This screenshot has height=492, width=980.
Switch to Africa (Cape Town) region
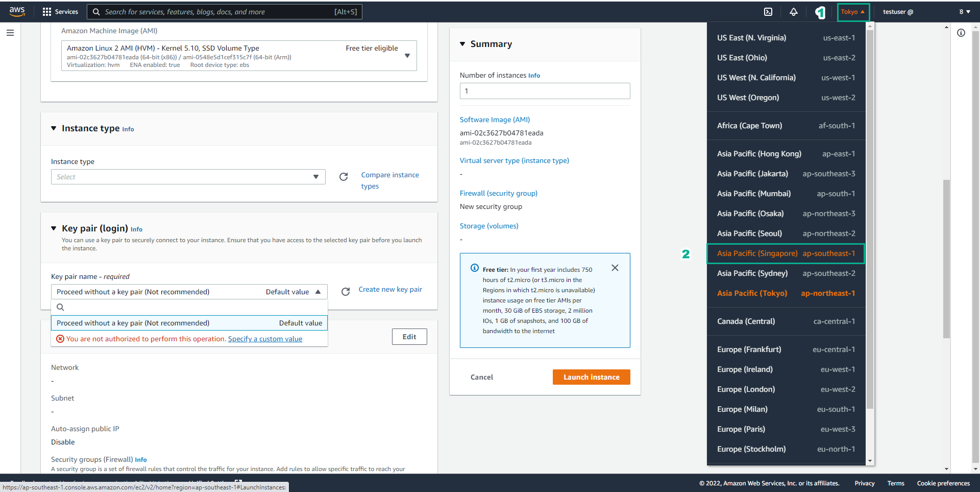[786, 126]
